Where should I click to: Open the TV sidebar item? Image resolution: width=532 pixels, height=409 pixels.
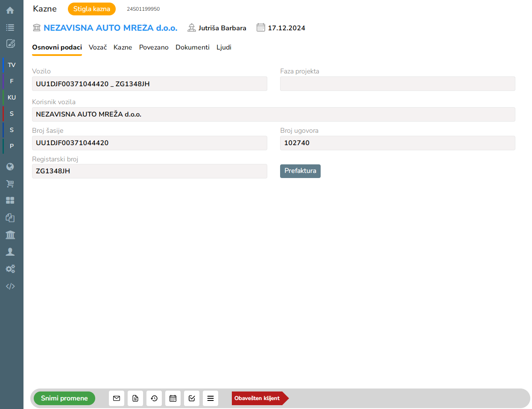tap(12, 65)
